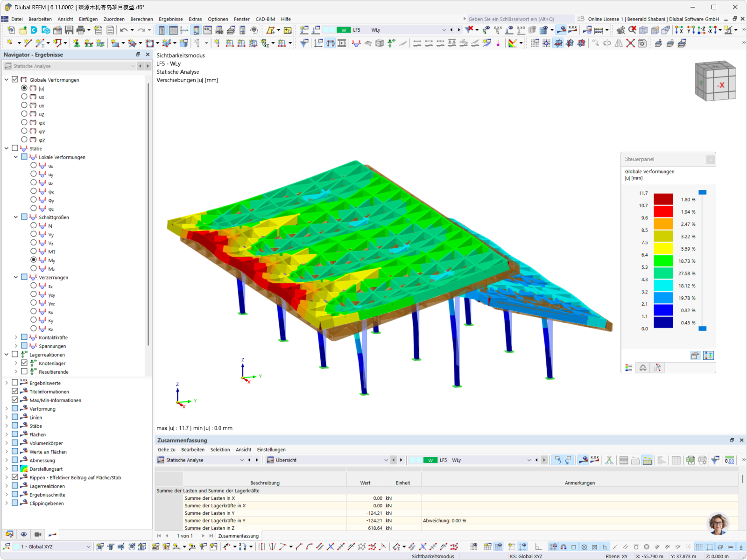Open the load case dropdown showing WLy
This screenshot has height=560, width=747.
(444, 29)
